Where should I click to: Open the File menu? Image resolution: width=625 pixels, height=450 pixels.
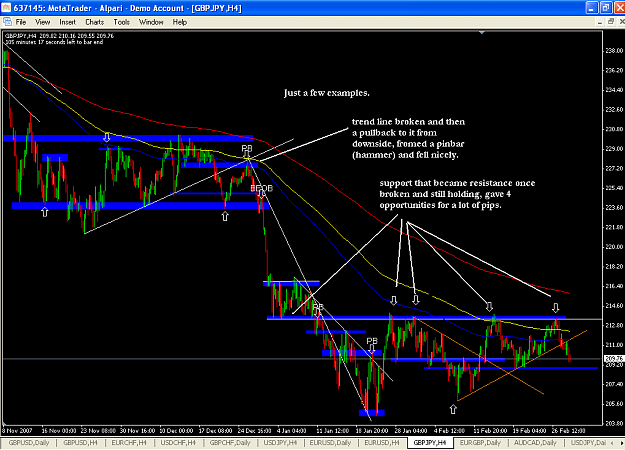pyautogui.click(x=21, y=22)
